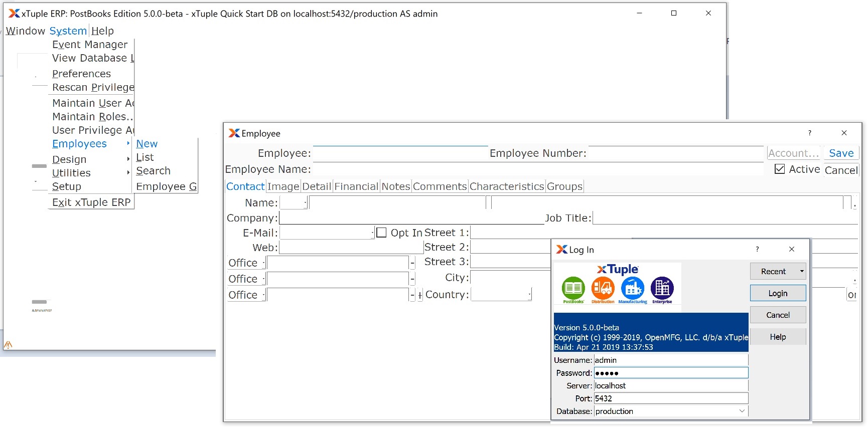The width and height of the screenshot is (868, 433).
Task: Open the second Office phone type dropdown
Action: pos(246,279)
